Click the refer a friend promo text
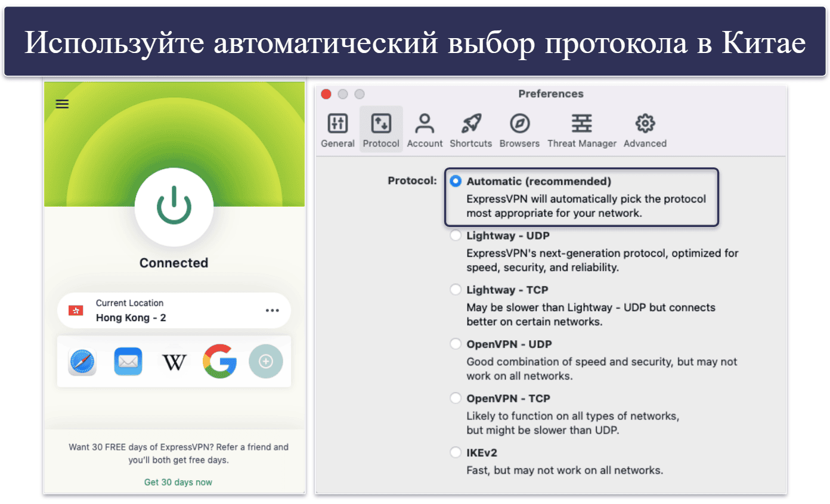 pos(178,453)
